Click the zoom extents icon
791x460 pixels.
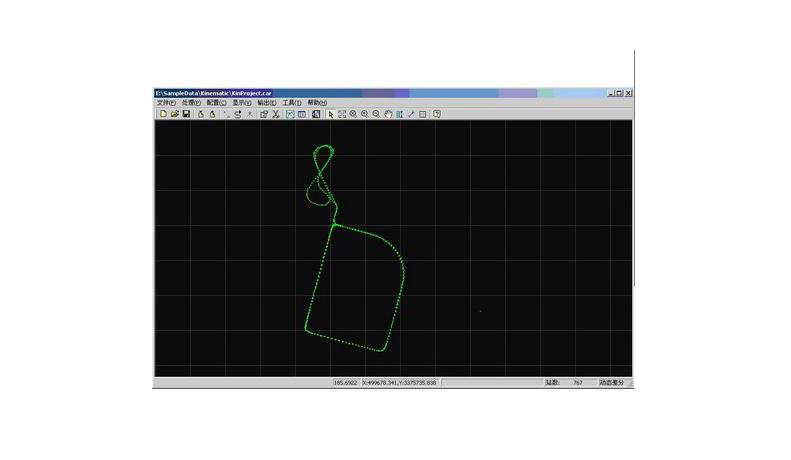(x=342, y=114)
